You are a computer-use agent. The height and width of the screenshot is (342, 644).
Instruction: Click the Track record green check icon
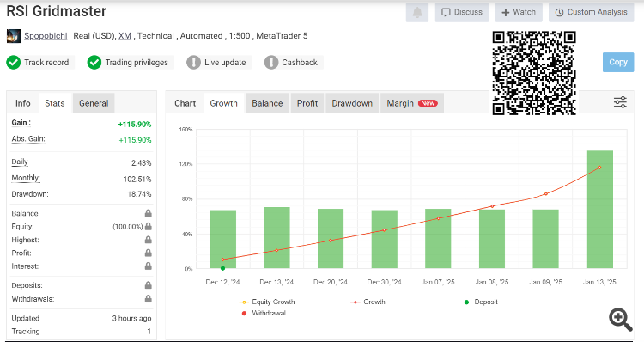[14, 63]
